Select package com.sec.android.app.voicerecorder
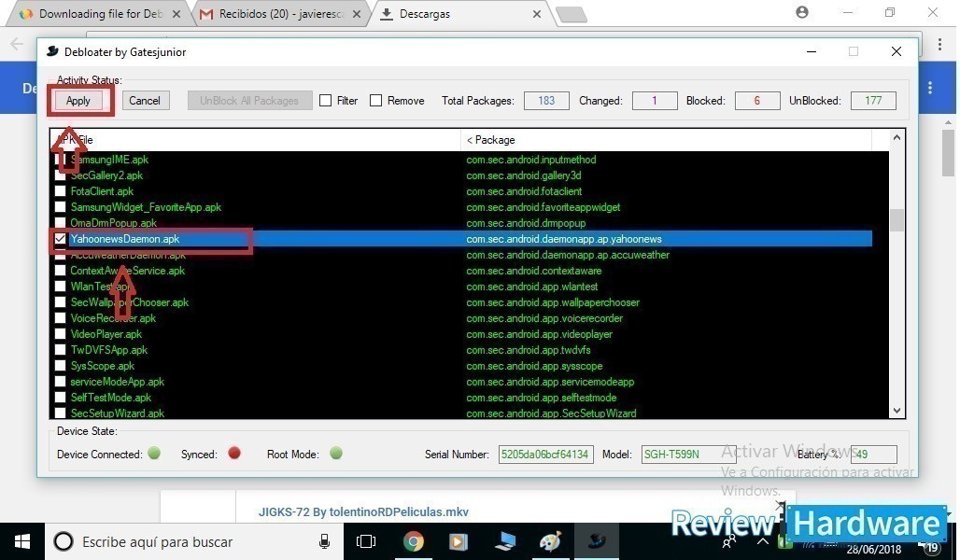The image size is (960, 560). pos(544,319)
